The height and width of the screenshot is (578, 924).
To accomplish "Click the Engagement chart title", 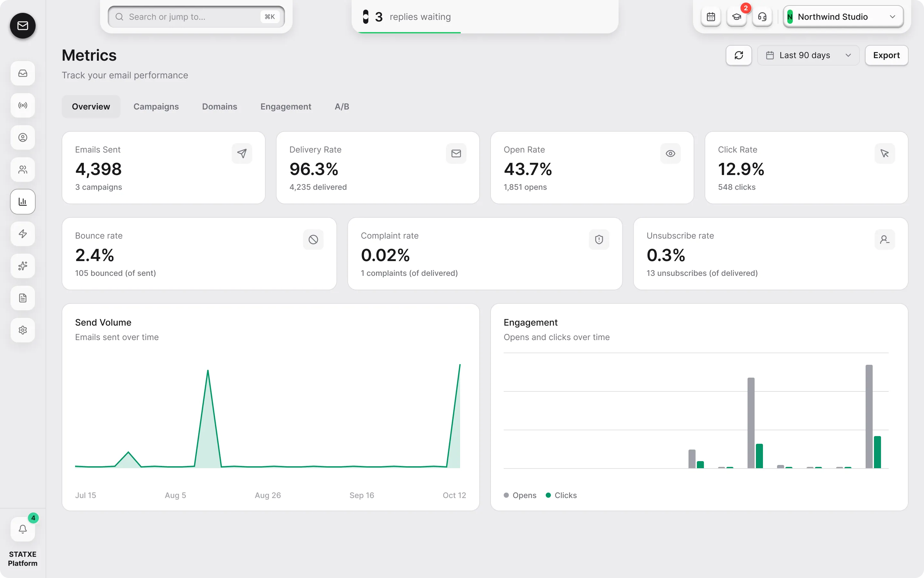I will pyautogui.click(x=530, y=323).
